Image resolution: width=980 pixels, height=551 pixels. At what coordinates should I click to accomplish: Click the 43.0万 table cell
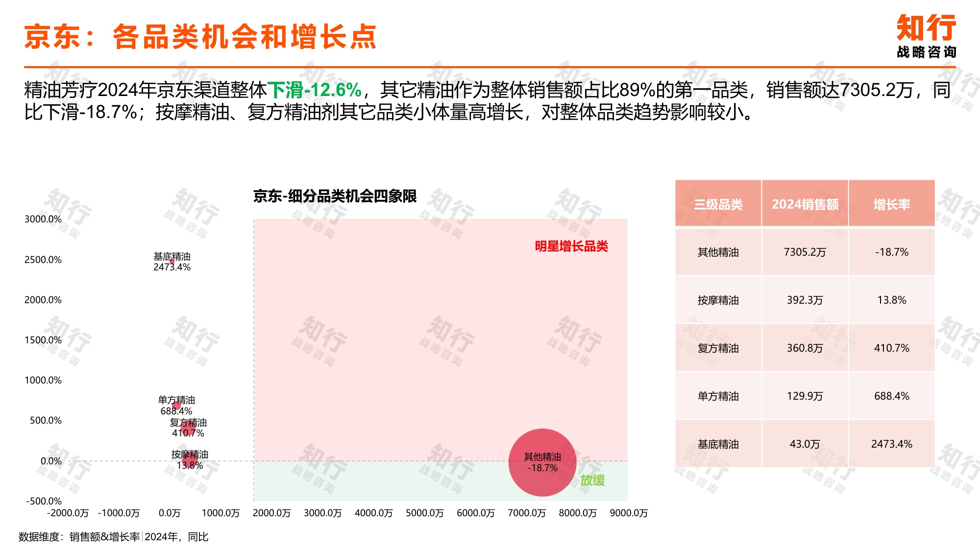[805, 444]
